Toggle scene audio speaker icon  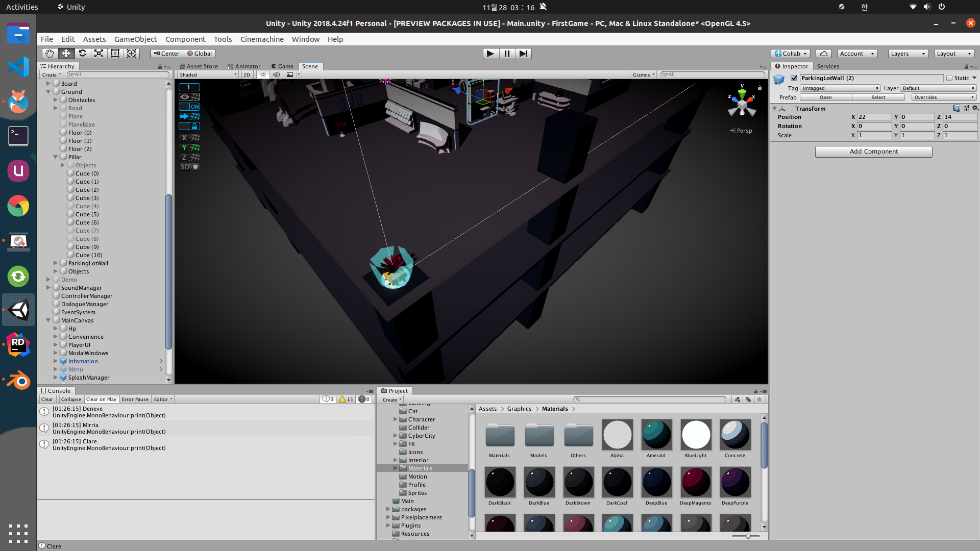pos(276,74)
